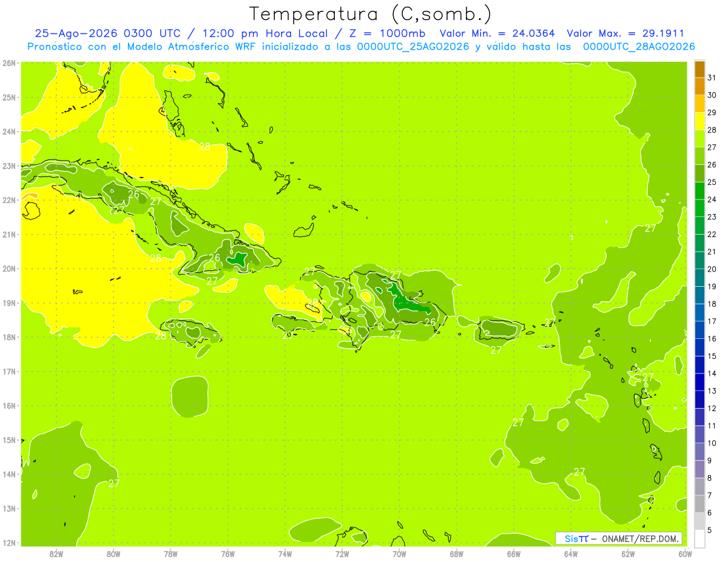Click the '68W' longitude axis label
The width and height of the screenshot is (728, 562).
(x=457, y=554)
